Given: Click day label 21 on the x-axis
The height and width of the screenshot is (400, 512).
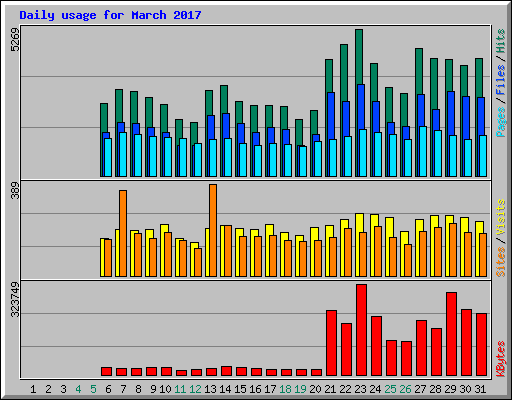Looking at the screenshot, I should tap(330, 389).
